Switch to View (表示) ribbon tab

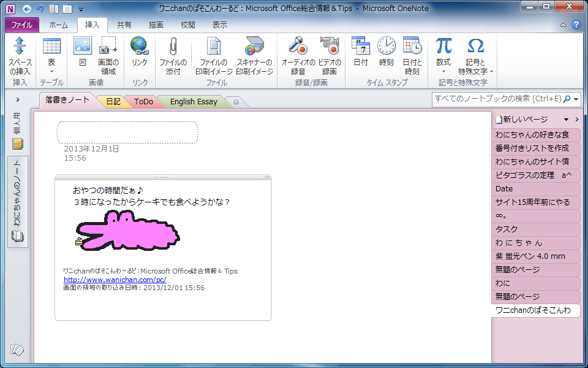point(220,25)
